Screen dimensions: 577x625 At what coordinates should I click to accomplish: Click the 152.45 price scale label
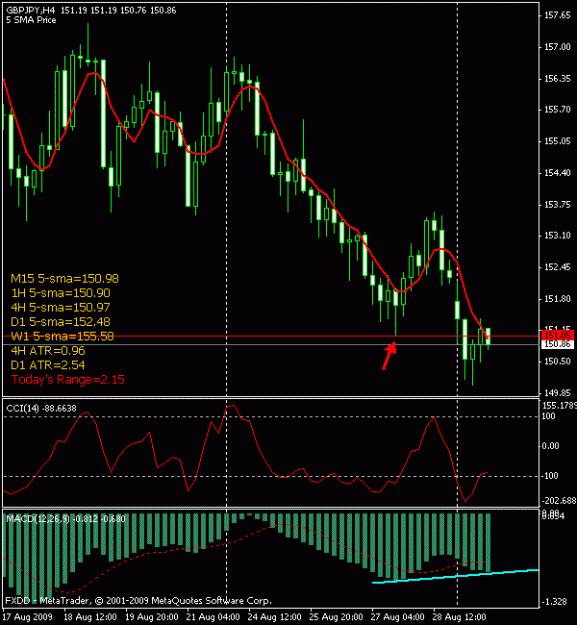[x=557, y=267]
